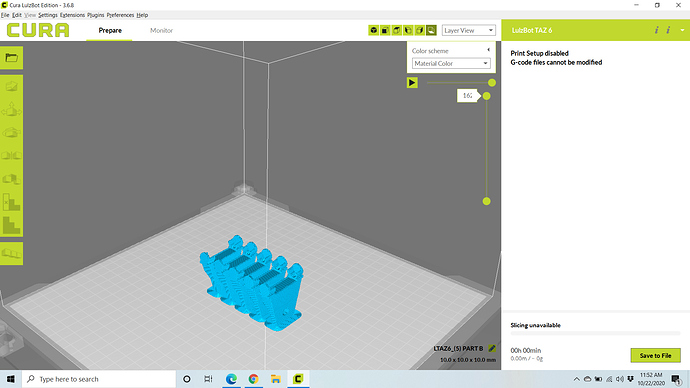Play the layer simulation

point(412,82)
